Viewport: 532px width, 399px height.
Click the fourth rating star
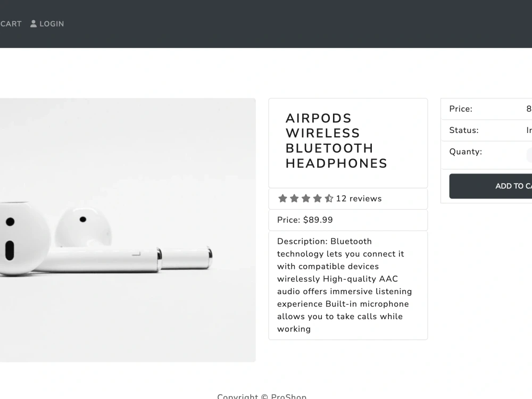click(x=317, y=198)
